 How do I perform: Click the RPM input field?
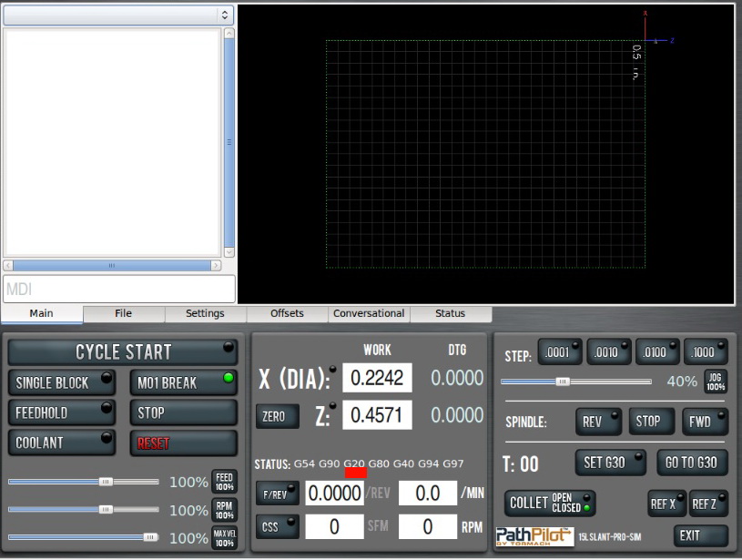pyautogui.click(x=428, y=526)
